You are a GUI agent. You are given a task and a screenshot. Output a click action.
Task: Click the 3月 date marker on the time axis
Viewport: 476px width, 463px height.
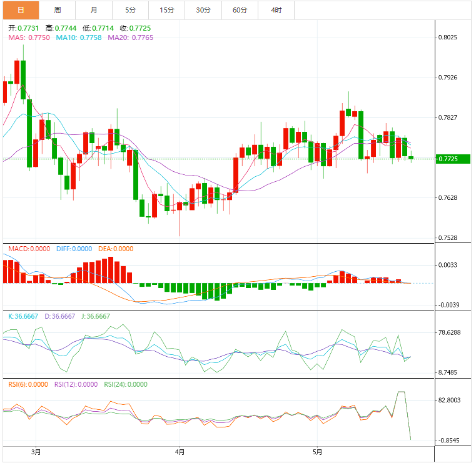(36, 451)
